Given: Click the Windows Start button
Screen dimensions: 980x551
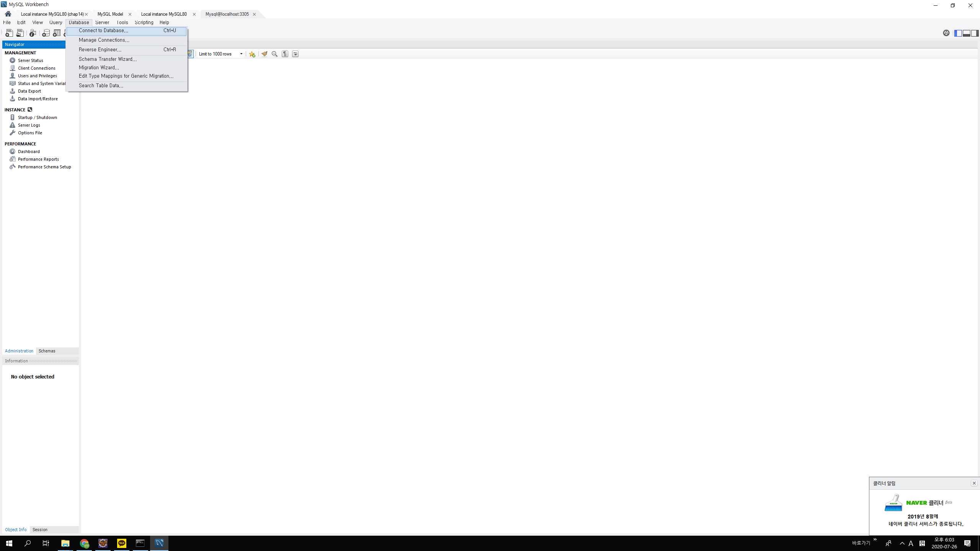Looking at the screenshot, I should (x=9, y=543).
